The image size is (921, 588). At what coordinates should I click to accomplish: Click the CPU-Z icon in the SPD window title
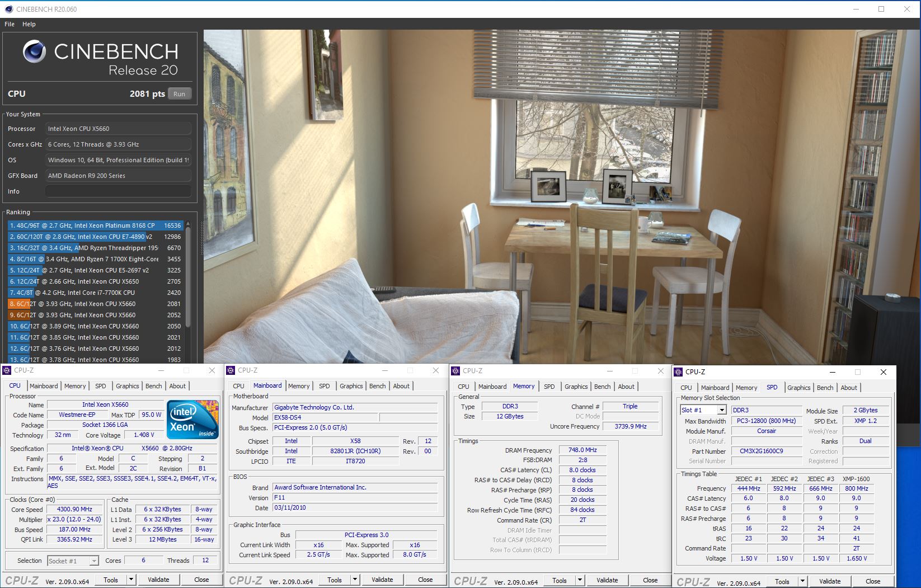678,372
